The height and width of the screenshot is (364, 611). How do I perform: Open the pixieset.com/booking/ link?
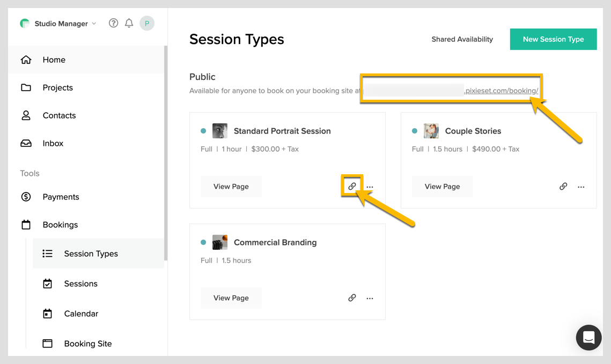tap(501, 91)
